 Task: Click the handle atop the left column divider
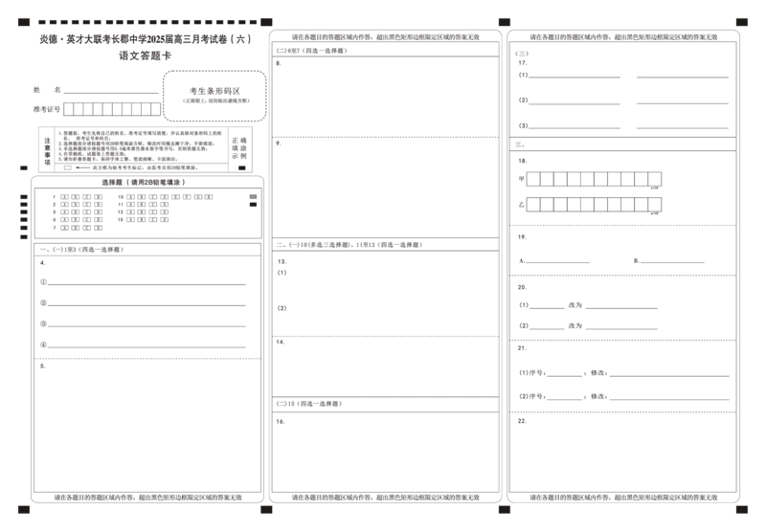[267, 21]
